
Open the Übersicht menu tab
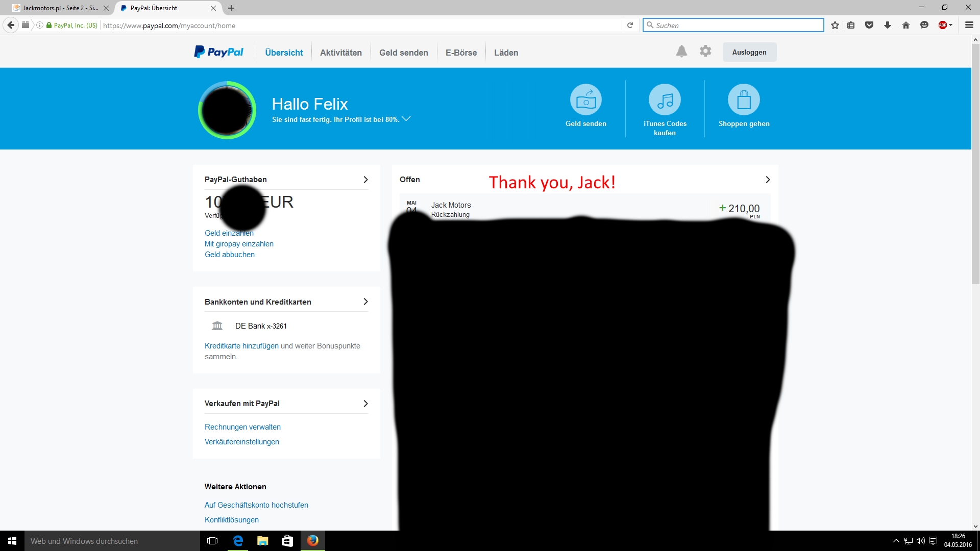click(284, 53)
